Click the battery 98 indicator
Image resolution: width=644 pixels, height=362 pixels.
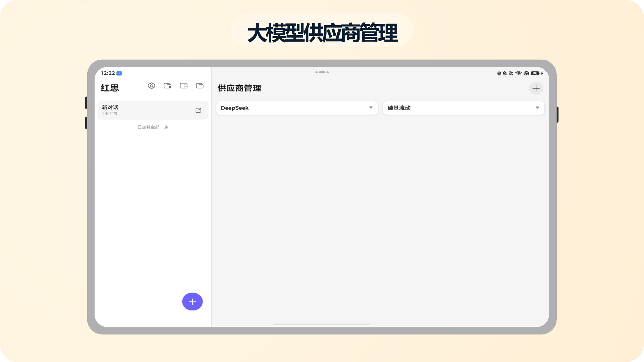535,73
